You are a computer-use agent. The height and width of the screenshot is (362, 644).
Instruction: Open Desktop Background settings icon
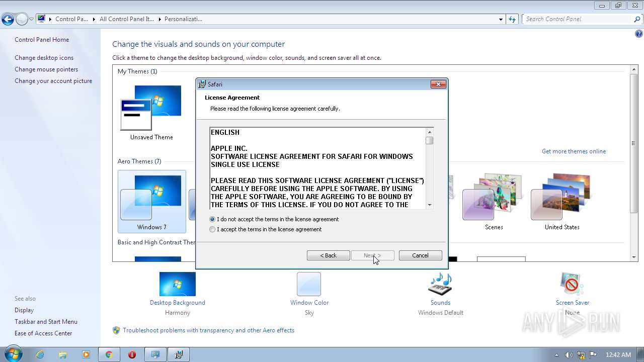(x=178, y=284)
